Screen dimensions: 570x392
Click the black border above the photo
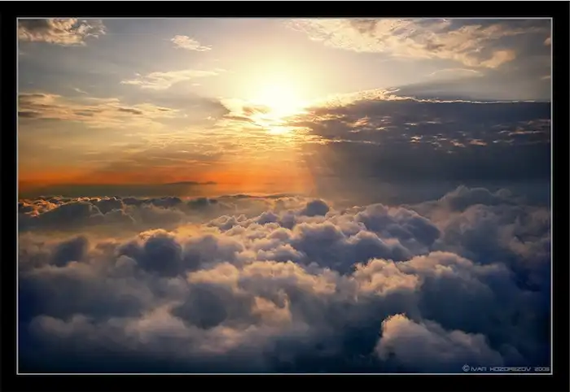[x=285, y=8]
